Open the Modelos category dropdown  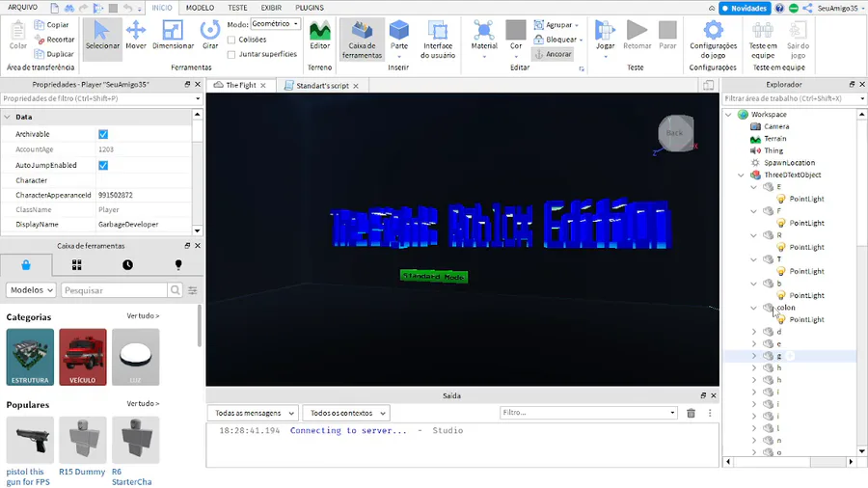[x=31, y=290]
